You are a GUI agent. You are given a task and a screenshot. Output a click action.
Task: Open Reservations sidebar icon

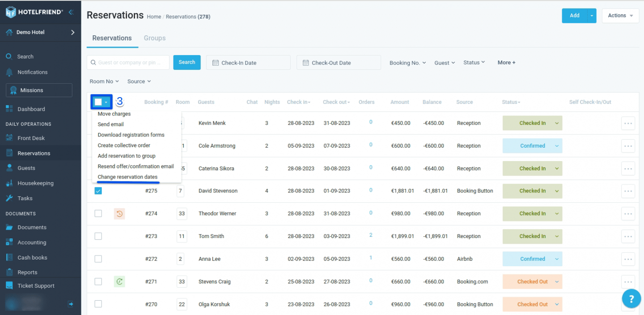(9, 153)
